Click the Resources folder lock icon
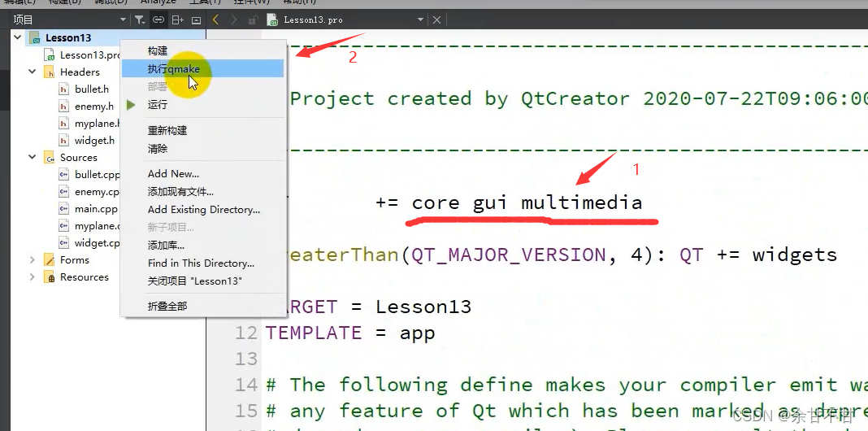Image resolution: width=868 pixels, height=431 pixels. (x=50, y=277)
